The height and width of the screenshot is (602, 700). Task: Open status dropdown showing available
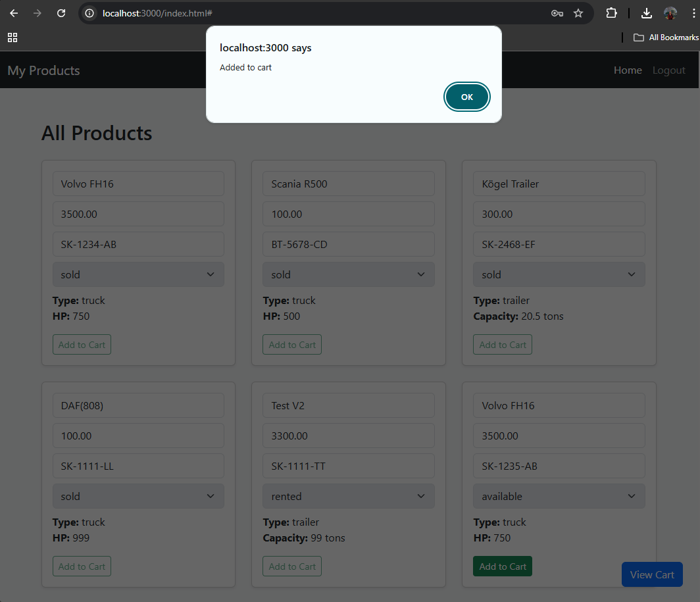(x=559, y=496)
